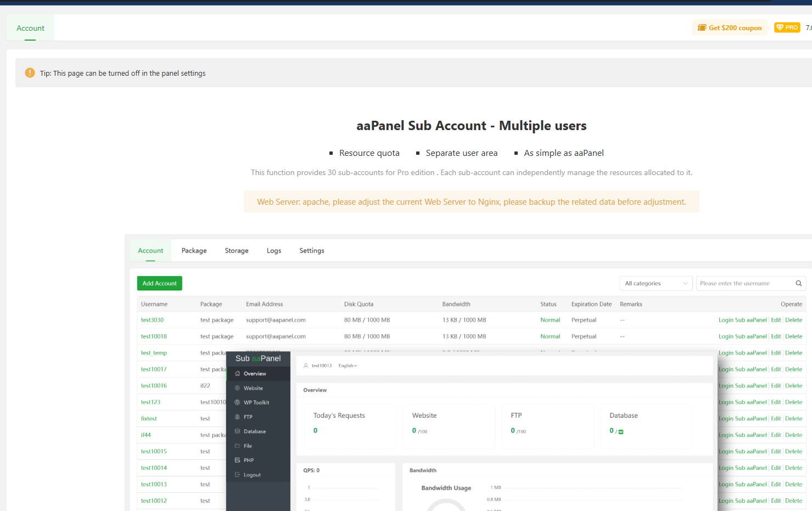
Task: Open the Logs tab
Action: pyautogui.click(x=273, y=251)
